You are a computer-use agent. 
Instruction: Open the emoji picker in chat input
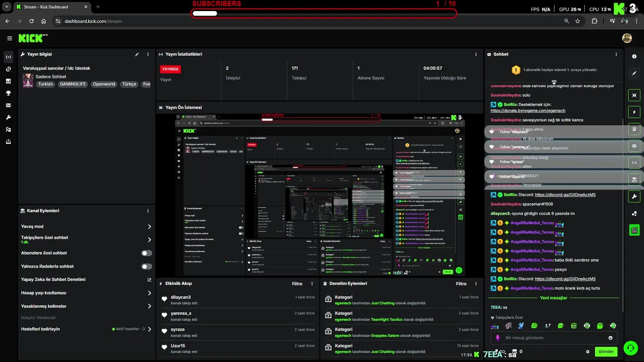coord(611,338)
